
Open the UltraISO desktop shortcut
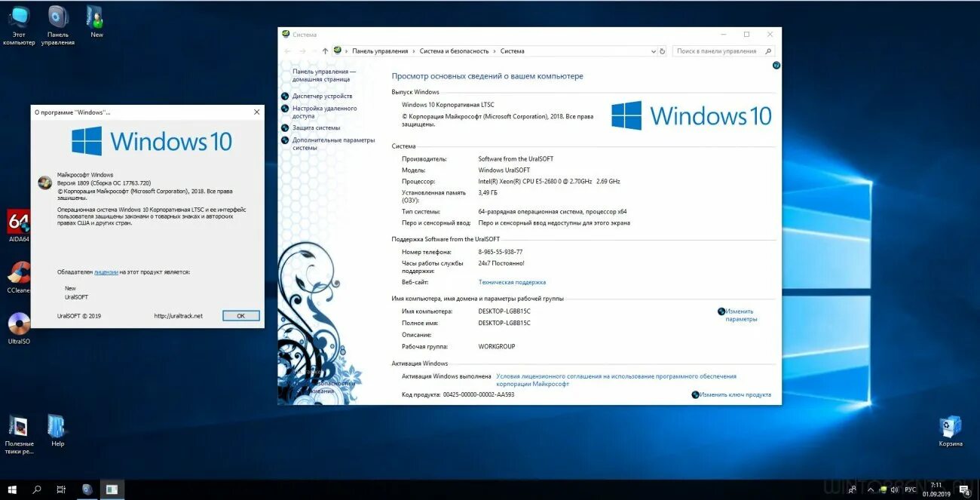pyautogui.click(x=19, y=328)
